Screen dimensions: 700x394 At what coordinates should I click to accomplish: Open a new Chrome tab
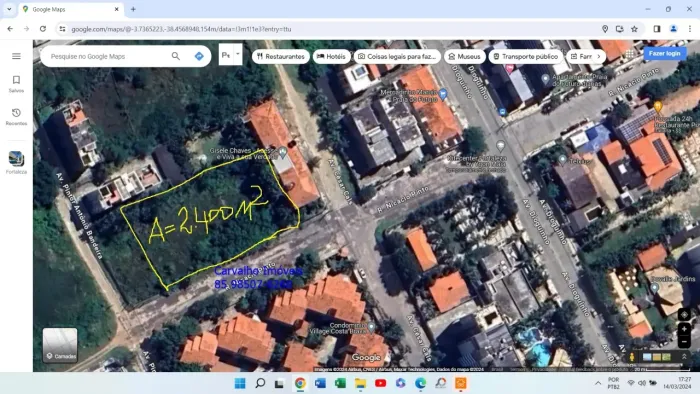coord(133,9)
